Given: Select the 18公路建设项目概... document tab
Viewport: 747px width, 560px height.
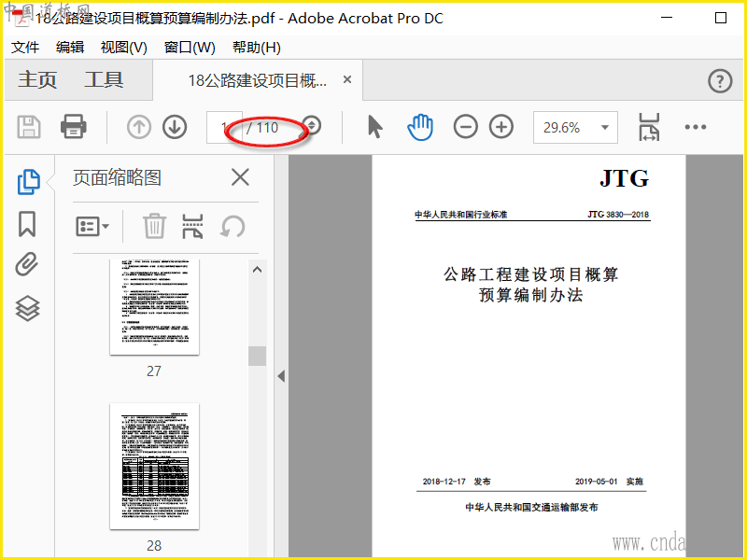Looking at the screenshot, I should (258, 80).
